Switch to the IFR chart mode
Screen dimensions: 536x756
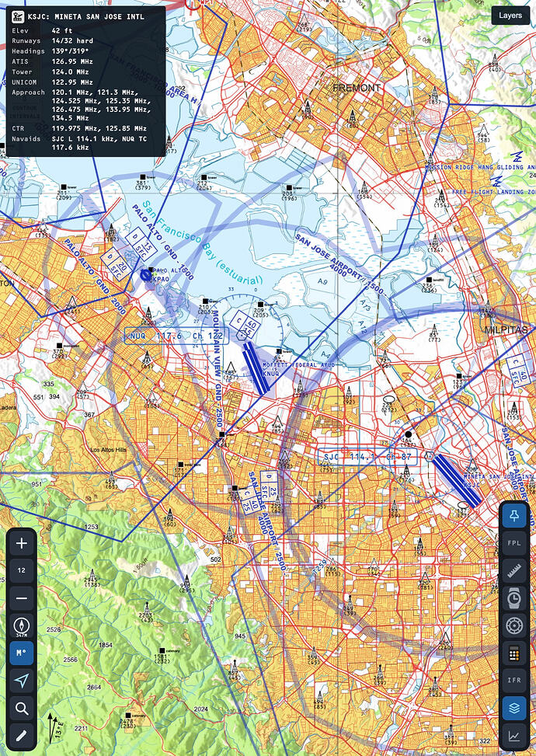[514, 681]
